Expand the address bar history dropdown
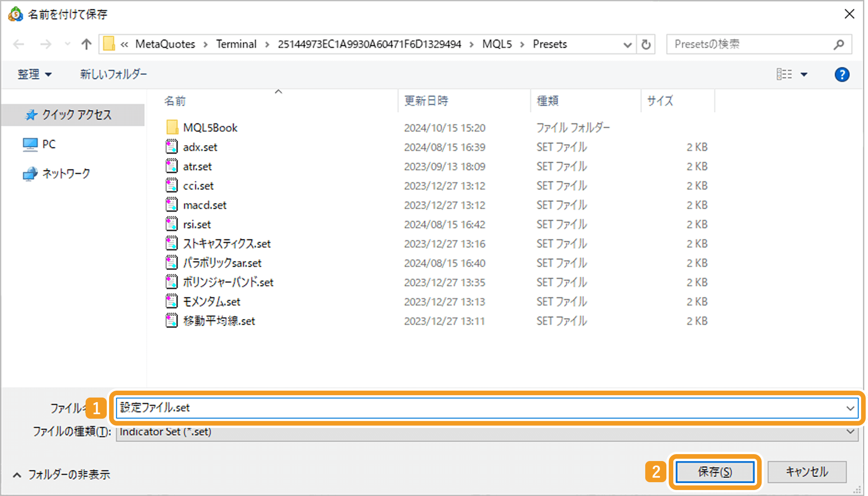868x496 pixels. pos(627,45)
